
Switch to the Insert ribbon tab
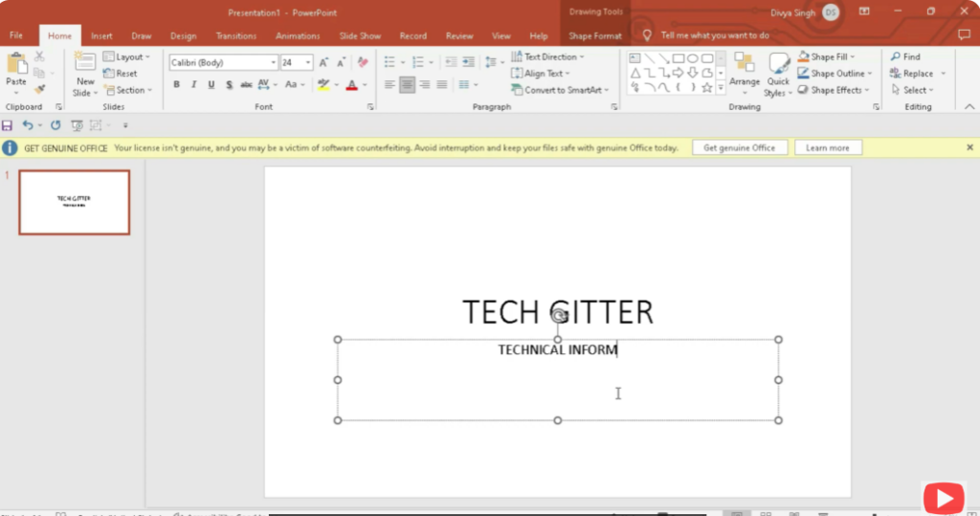tap(101, 36)
